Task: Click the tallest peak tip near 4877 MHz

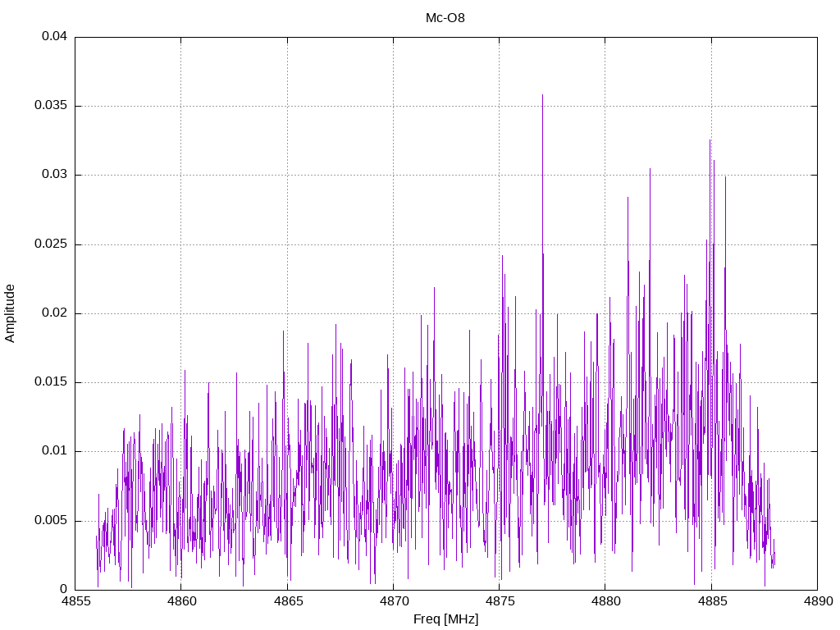Action: click(x=542, y=96)
